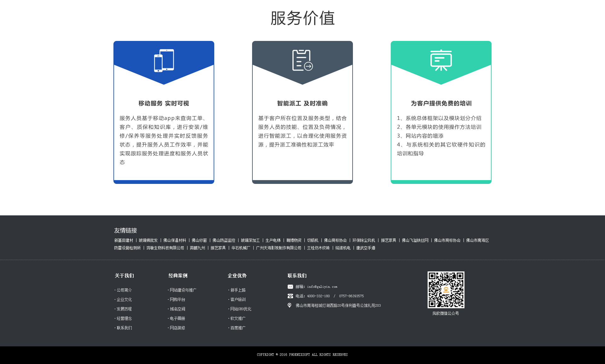Screen dimensions: 605x364
Task: Click the WeChat QR code image
Action: (446, 290)
